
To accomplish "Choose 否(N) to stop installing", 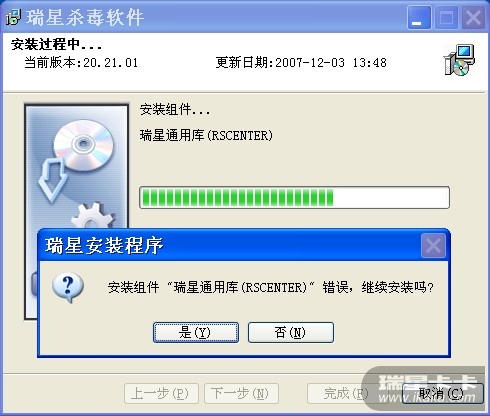I will [x=291, y=332].
